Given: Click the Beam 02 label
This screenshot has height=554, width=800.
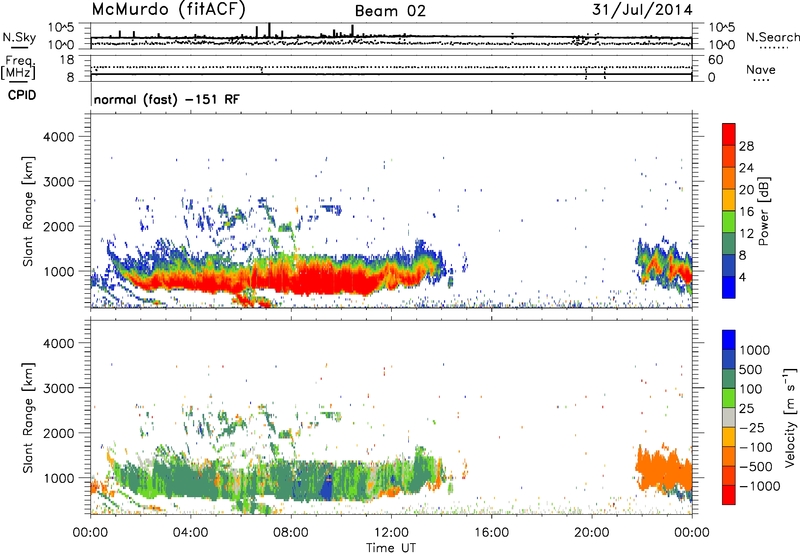Looking at the screenshot, I should click(390, 11).
